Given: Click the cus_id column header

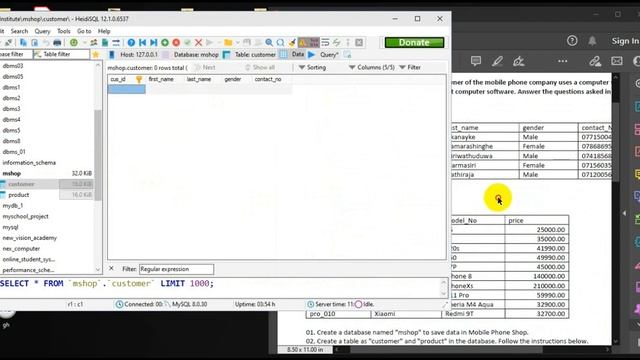Looking at the screenshot, I should pos(126,79).
